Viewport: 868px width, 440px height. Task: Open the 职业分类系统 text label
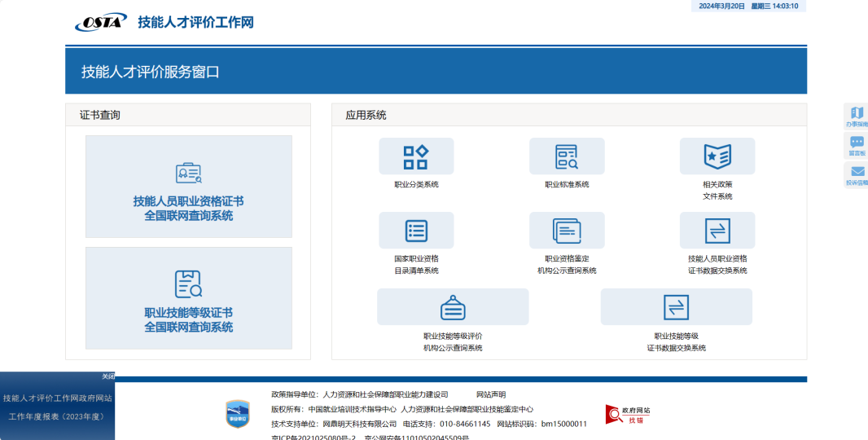tap(416, 184)
